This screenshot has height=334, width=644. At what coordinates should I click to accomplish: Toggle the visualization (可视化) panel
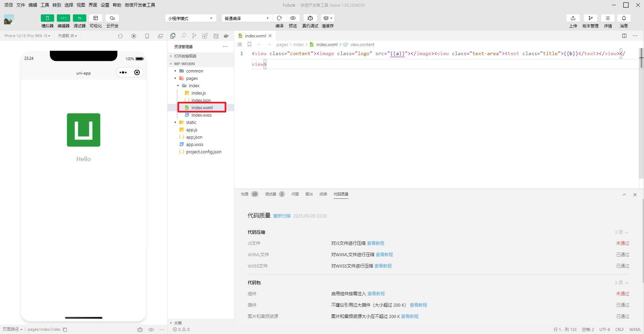pyautogui.click(x=96, y=18)
